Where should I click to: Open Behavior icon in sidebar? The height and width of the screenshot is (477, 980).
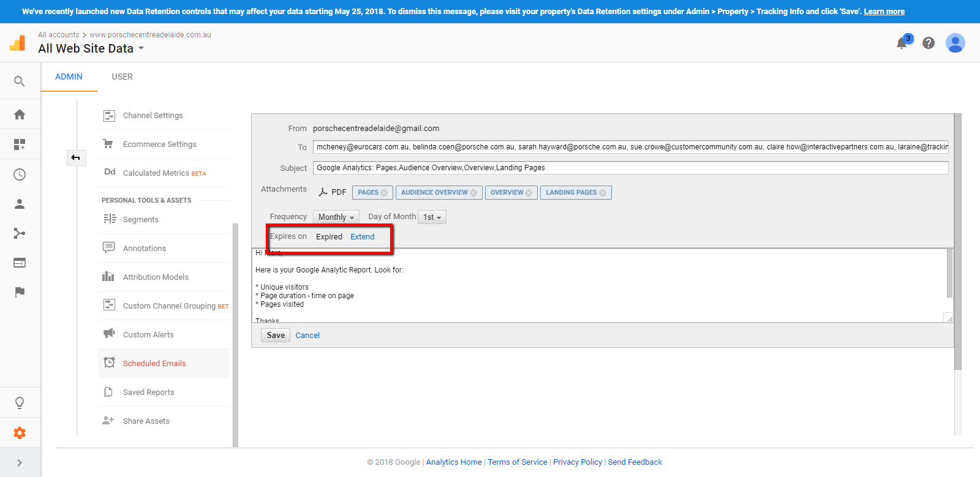(20, 263)
